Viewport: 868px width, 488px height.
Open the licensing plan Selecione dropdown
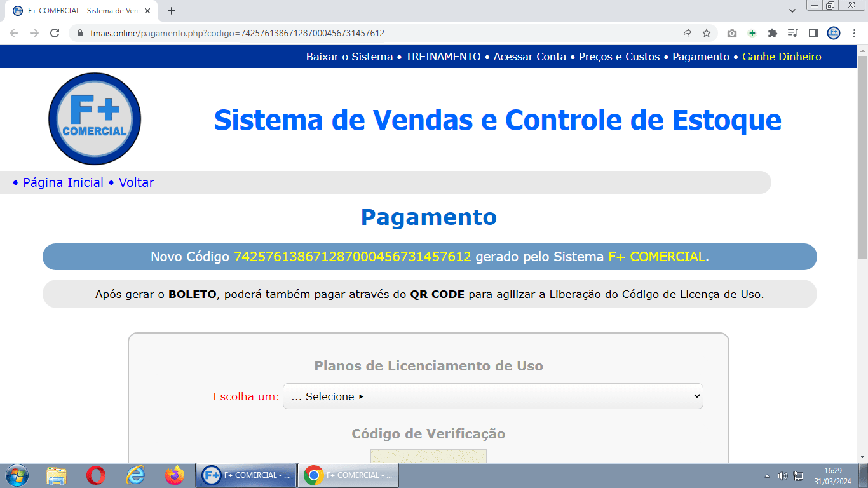click(493, 396)
